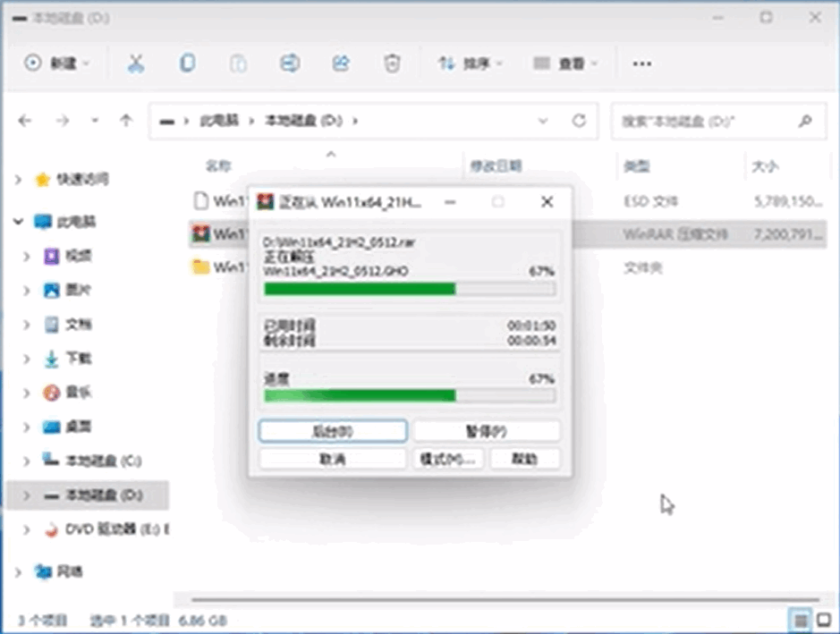Click the '6.86 GB' status bar text

(x=202, y=621)
